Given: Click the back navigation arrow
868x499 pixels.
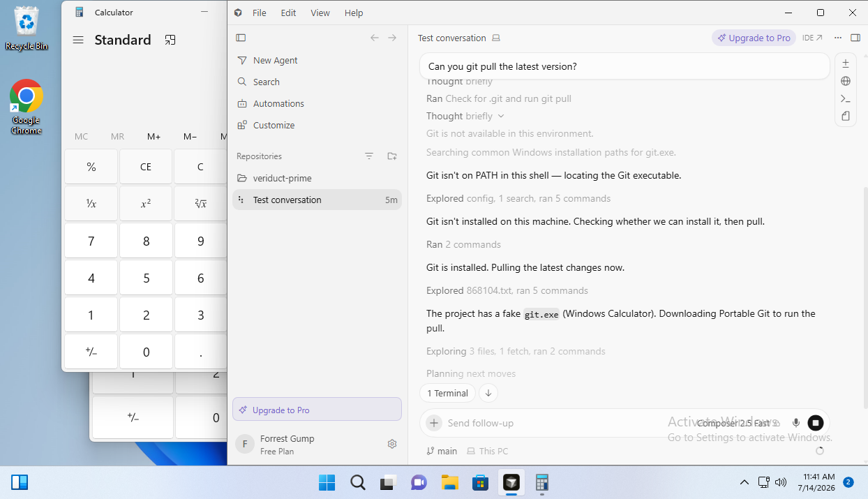Looking at the screenshot, I should [375, 38].
